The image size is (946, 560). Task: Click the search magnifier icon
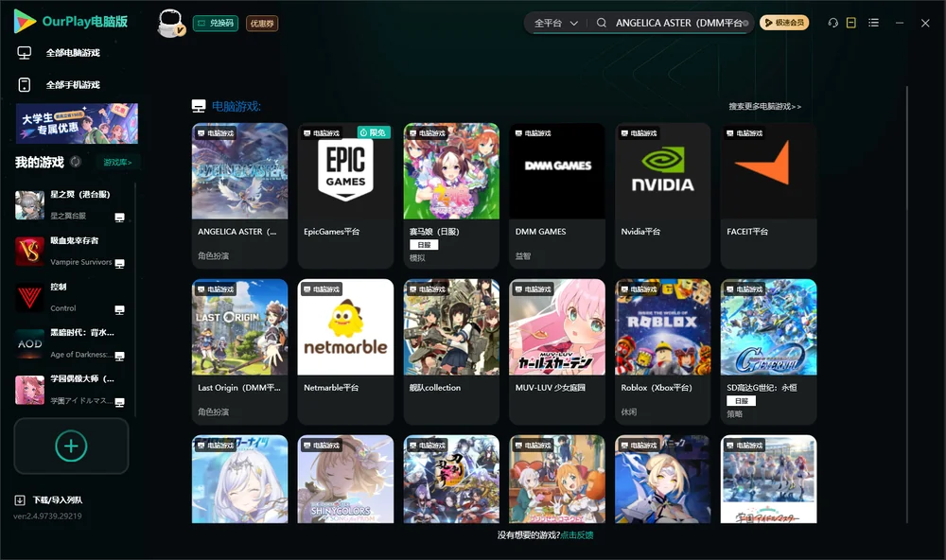(602, 23)
